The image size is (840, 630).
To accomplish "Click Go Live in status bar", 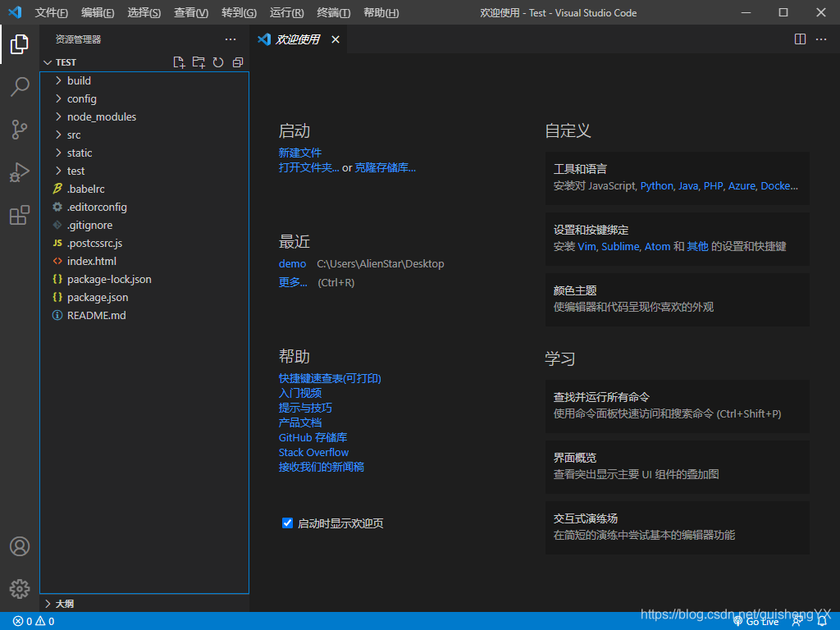I will [756, 622].
